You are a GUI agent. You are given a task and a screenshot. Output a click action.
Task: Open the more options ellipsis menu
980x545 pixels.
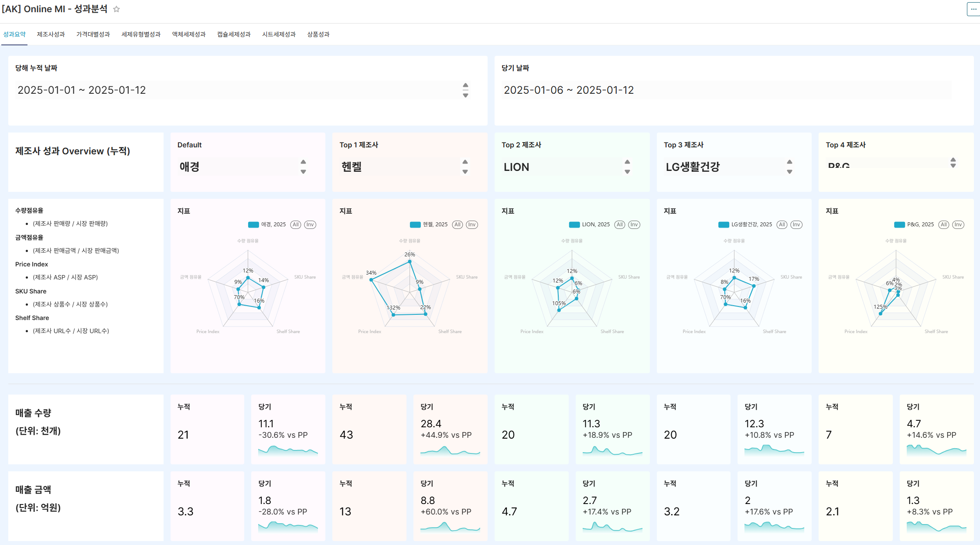(x=973, y=9)
